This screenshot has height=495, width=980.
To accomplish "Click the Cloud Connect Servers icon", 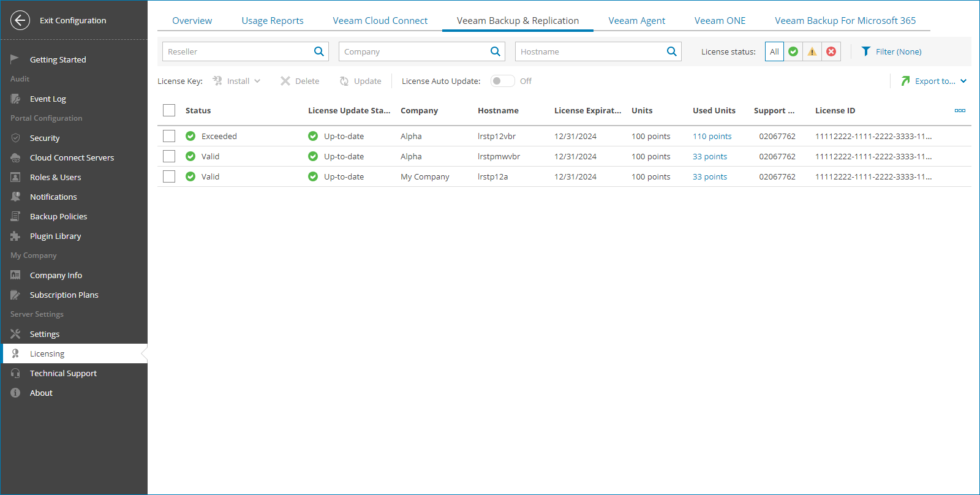I will pos(15,157).
